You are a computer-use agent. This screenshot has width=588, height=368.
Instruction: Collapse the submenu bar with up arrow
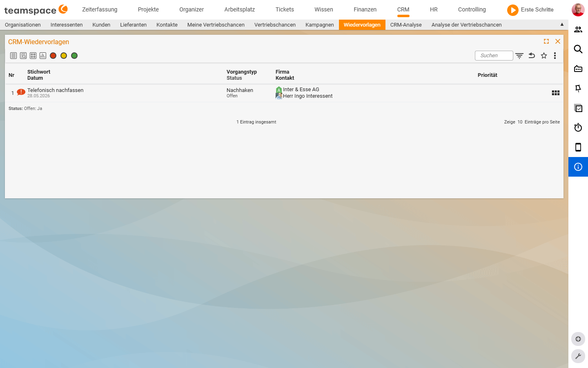point(562,24)
